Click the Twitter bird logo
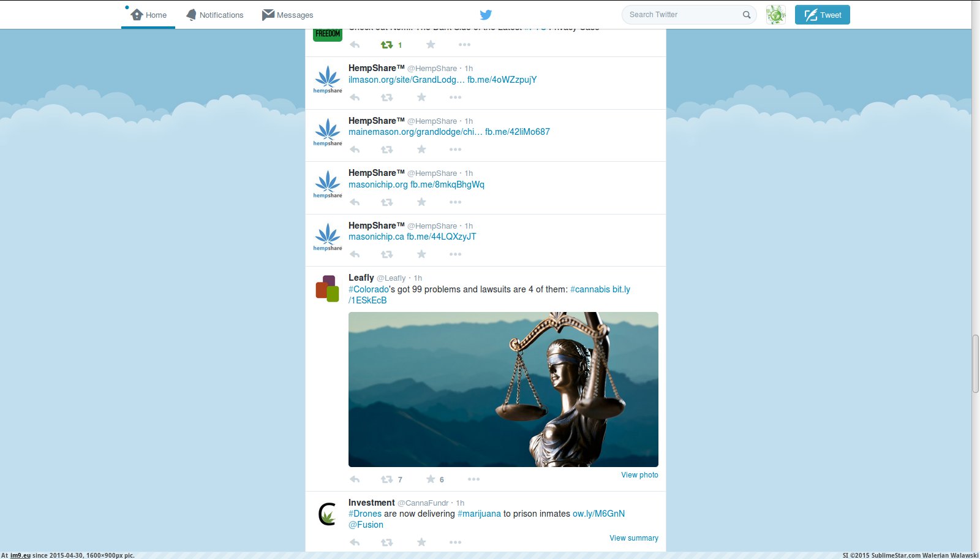 pos(486,15)
